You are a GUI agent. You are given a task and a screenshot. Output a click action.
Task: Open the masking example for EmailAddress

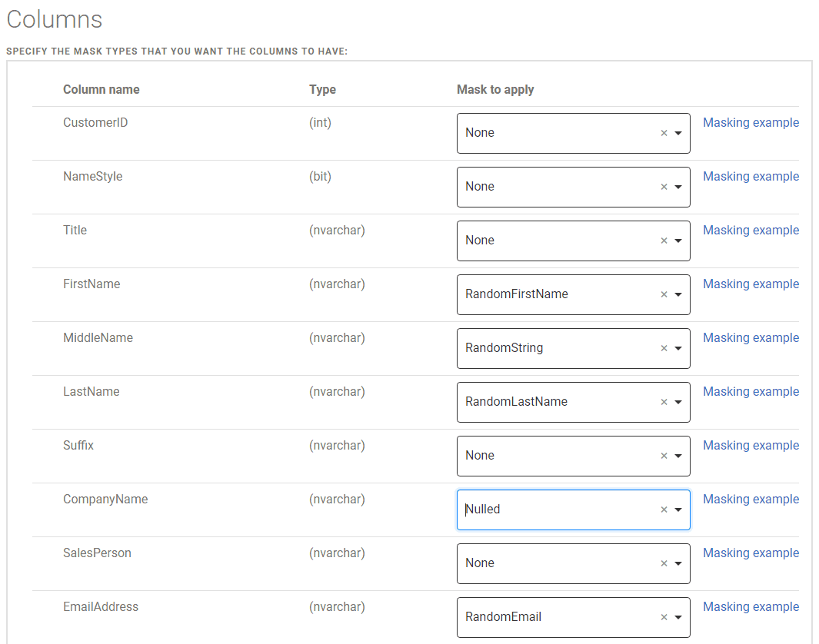[x=751, y=606]
